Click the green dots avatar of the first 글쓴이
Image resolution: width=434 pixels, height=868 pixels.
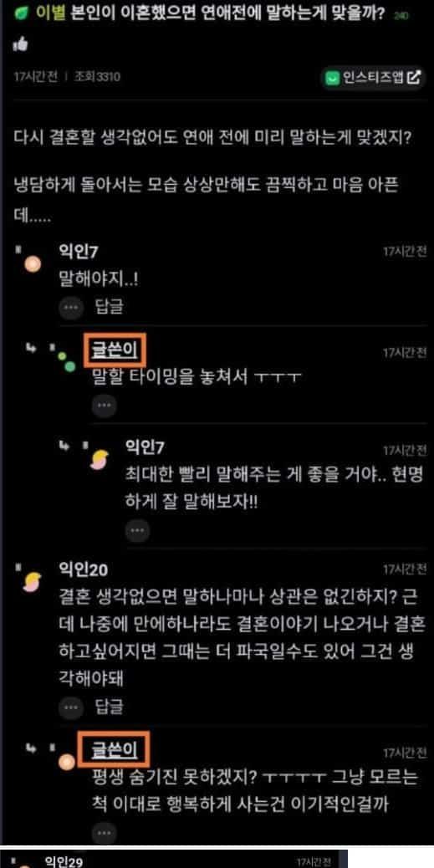[66, 361]
